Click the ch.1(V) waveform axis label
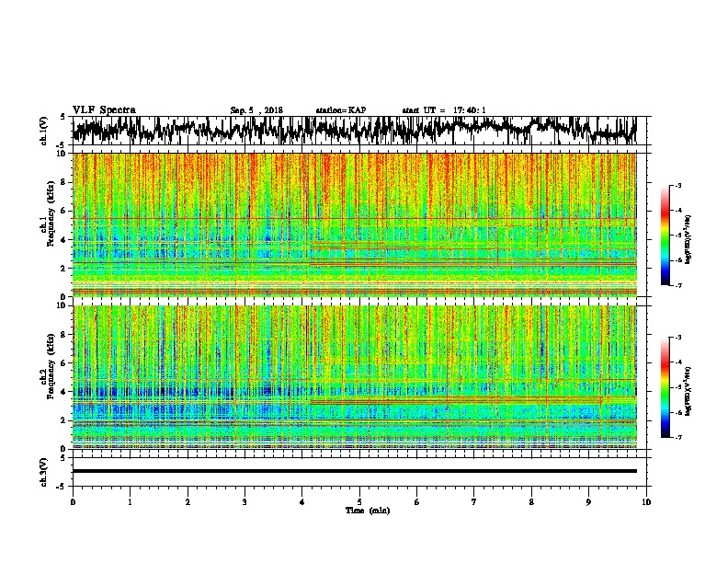This screenshot has width=728, height=563. 43,131
